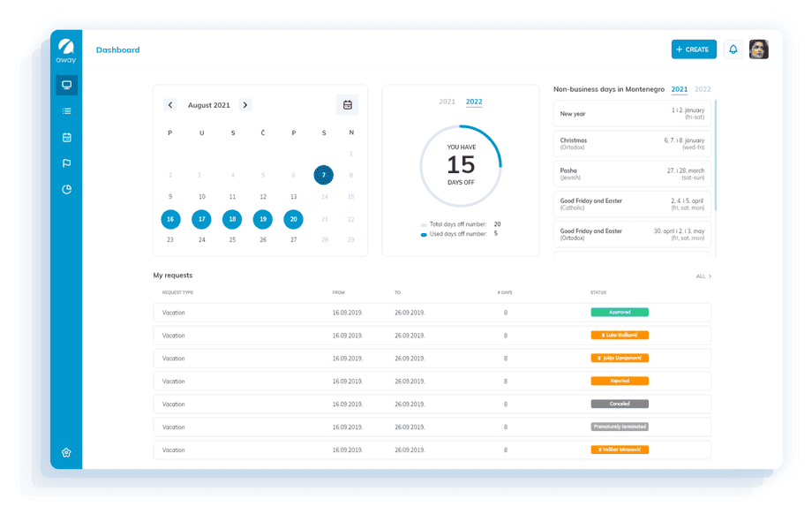Expand all requests with the ALL link
The image size is (812, 514).
[x=703, y=276]
